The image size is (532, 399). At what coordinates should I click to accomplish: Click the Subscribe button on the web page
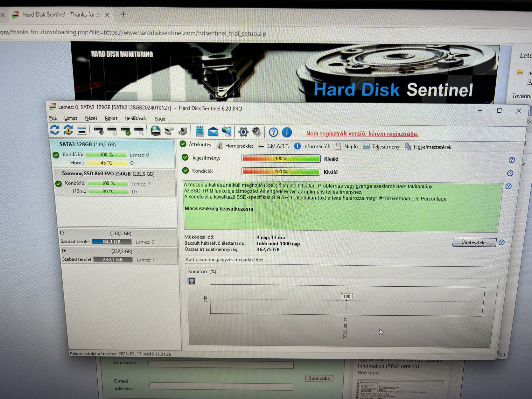(x=319, y=378)
